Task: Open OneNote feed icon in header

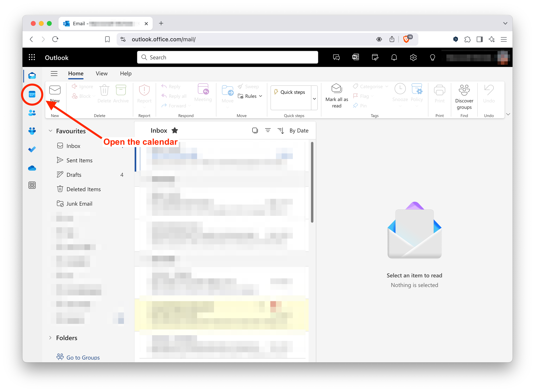Action: click(356, 57)
